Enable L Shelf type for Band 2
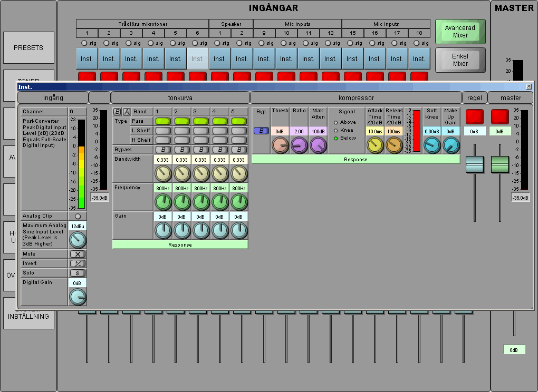This screenshot has height=392, width=538. coord(182,131)
